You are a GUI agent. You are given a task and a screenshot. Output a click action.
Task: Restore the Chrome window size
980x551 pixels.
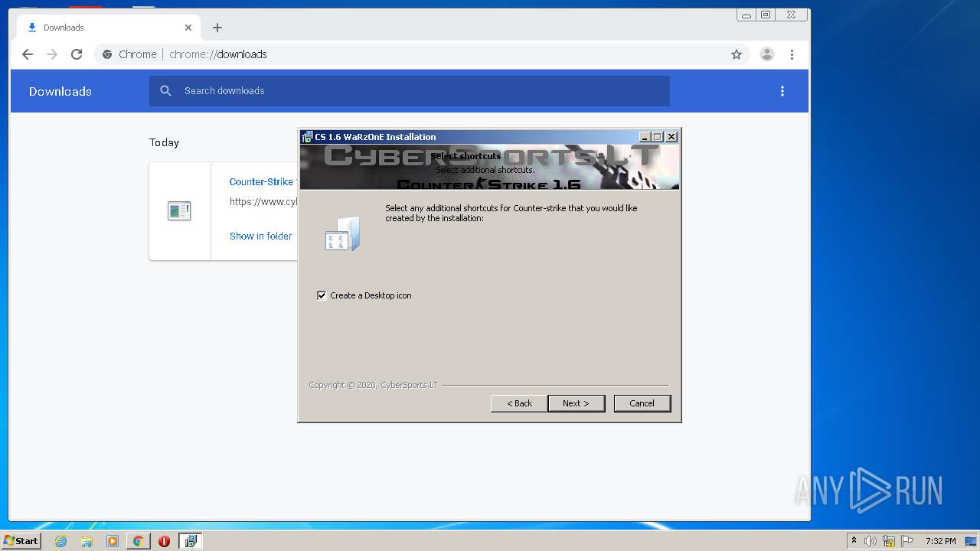click(x=765, y=15)
